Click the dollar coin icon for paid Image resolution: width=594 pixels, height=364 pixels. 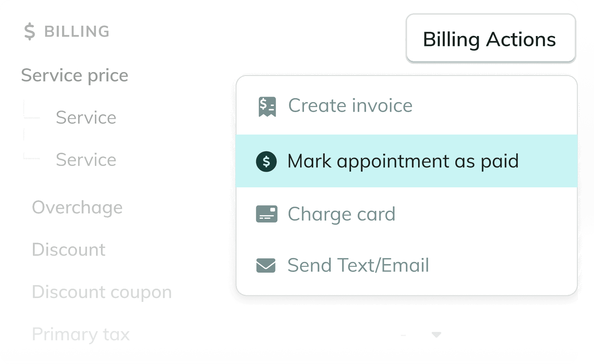click(x=266, y=161)
